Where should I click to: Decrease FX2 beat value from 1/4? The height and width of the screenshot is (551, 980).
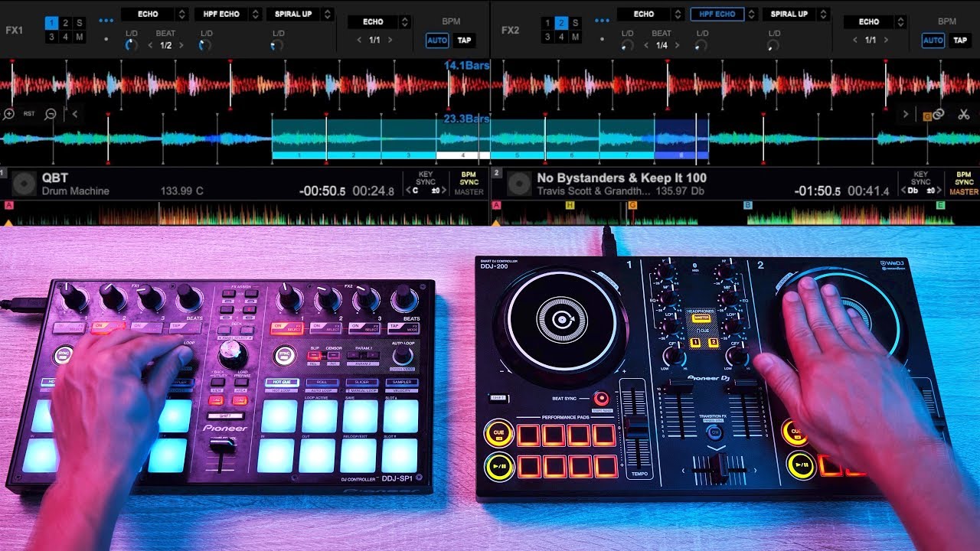pos(646,46)
